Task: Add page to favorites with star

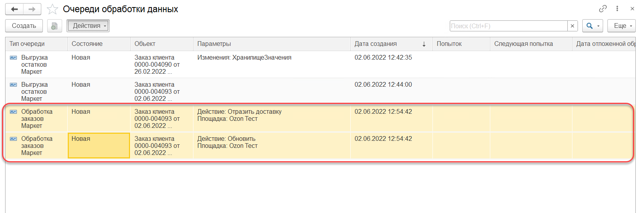Action: point(52,9)
